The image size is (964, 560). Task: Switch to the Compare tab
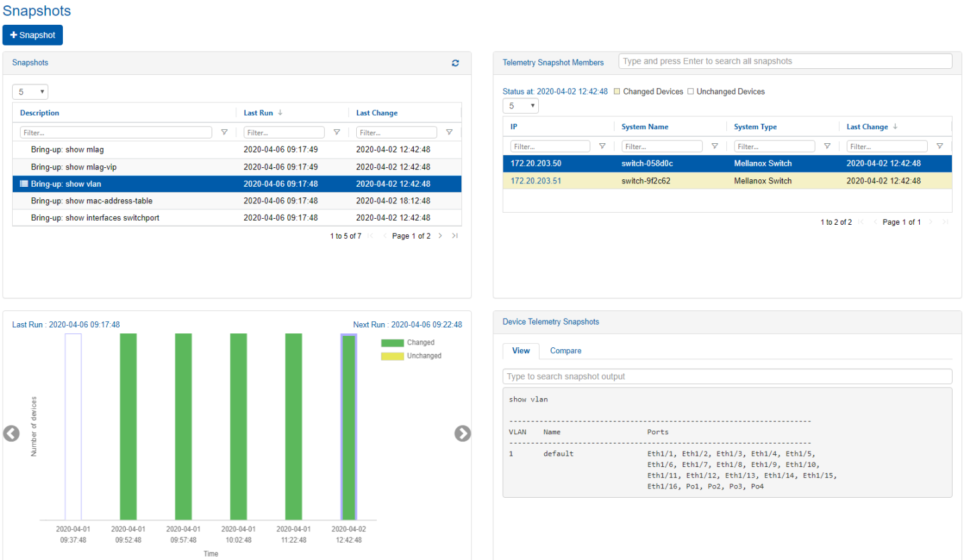[565, 351]
